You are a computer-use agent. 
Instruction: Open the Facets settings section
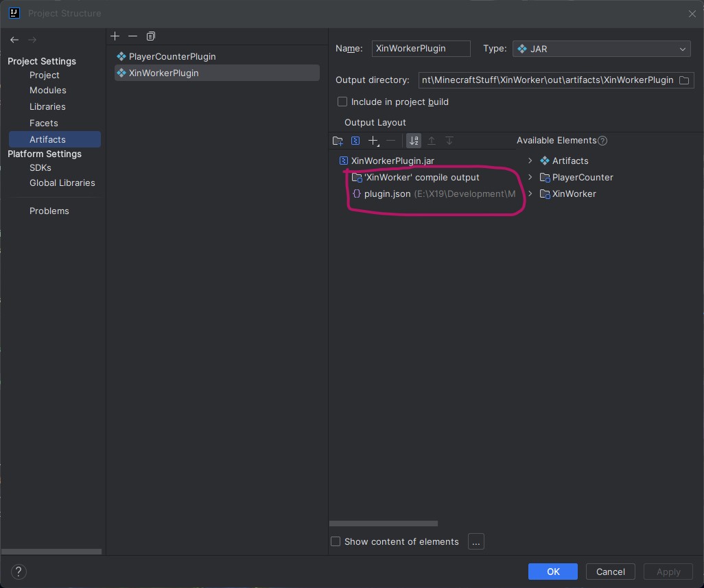point(43,123)
